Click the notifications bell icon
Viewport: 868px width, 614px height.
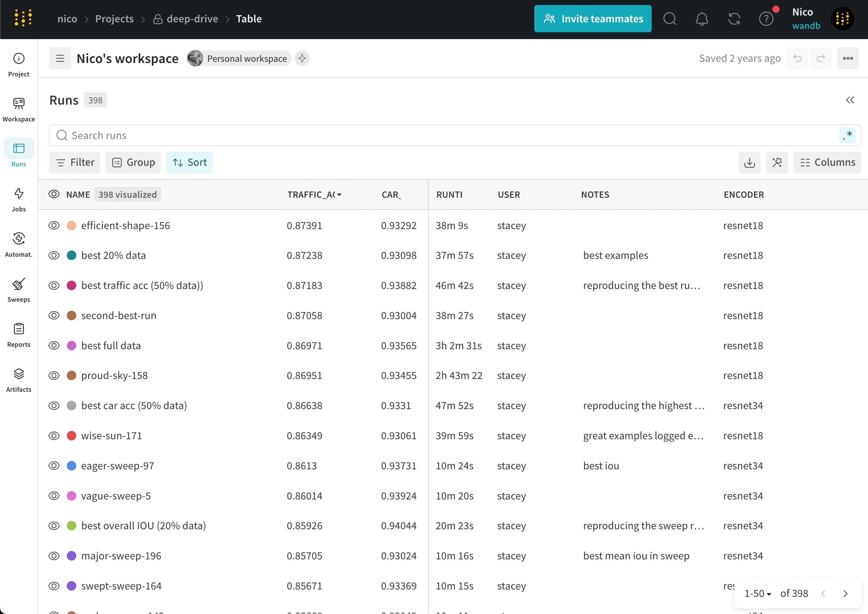[702, 19]
